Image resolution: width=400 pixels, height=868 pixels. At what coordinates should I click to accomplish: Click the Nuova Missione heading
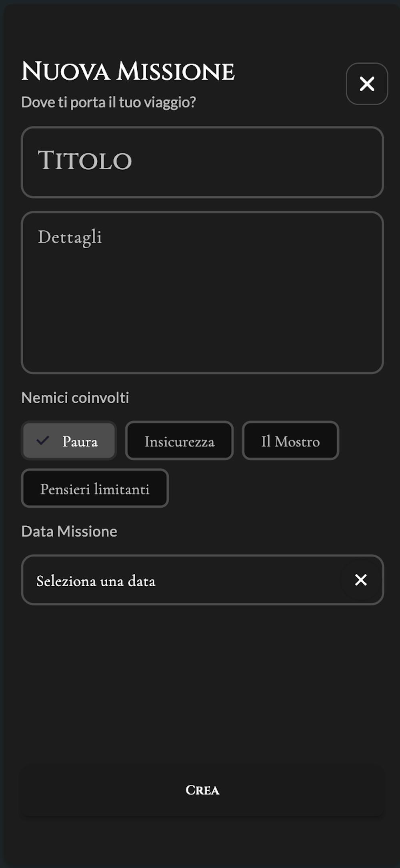click(128, 71)
